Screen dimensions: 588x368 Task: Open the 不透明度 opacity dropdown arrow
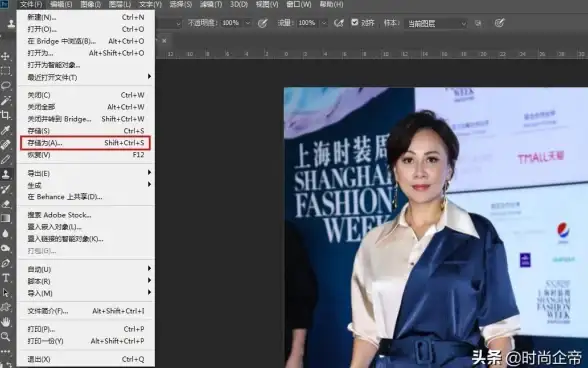pyautogui.click(x=248, y=23)
